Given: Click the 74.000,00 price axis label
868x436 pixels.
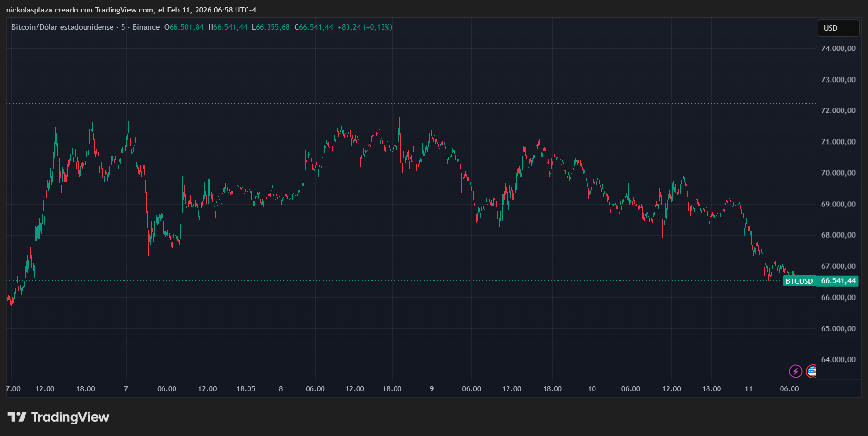Looking at the screenshot, I should (838, 48).
